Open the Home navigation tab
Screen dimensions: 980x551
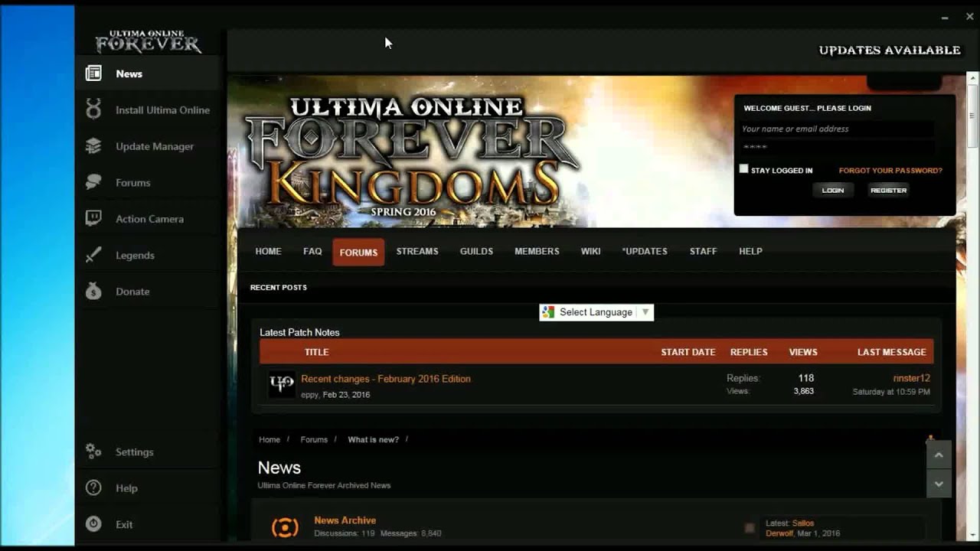pyautogui.click(x=268, y=251)
